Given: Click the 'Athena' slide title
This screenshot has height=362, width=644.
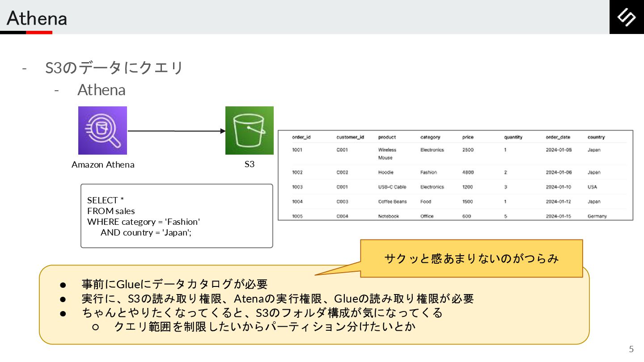Looking at the screenshot, I should tap(37, 18).
